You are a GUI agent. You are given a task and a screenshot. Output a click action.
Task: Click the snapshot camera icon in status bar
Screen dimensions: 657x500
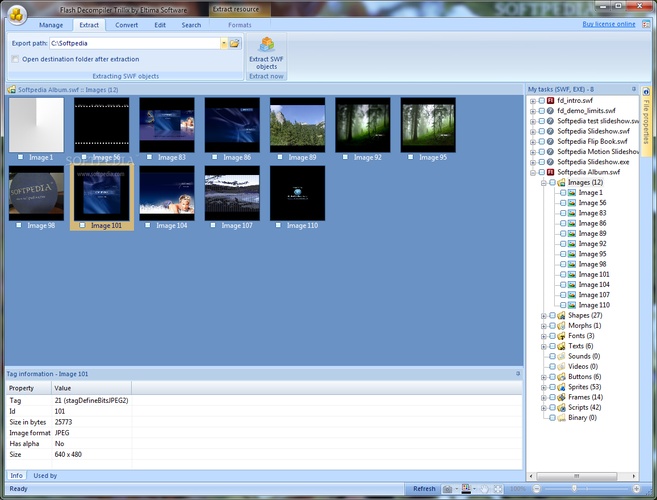point(447,489)
